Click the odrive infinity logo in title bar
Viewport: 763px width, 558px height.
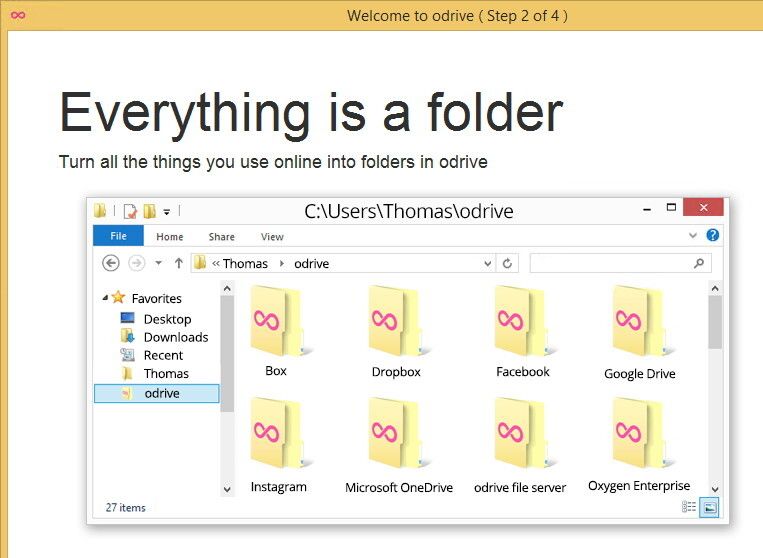point(18,16)
